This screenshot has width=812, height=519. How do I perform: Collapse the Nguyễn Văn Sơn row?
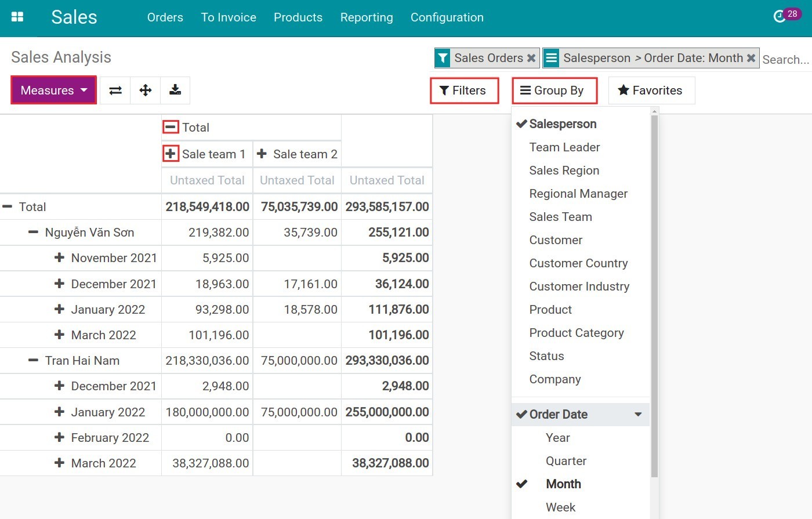[33, 233]
